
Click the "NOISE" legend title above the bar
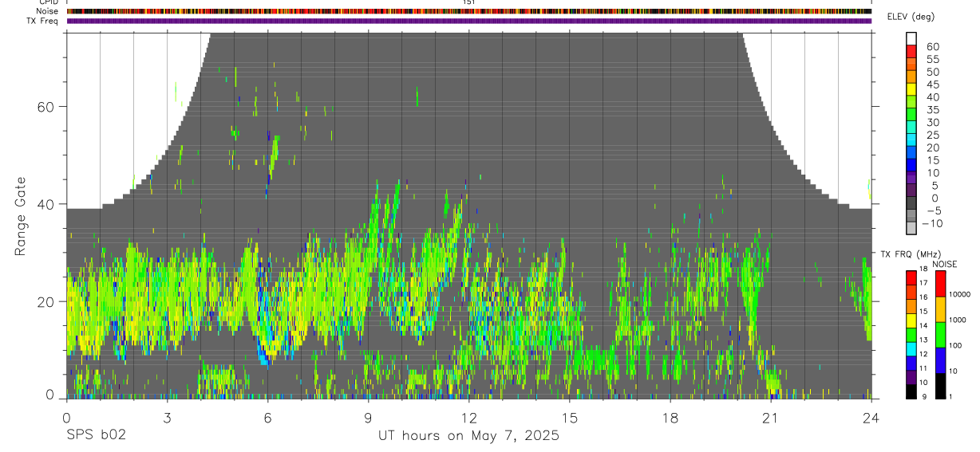[x=945, y=264]
